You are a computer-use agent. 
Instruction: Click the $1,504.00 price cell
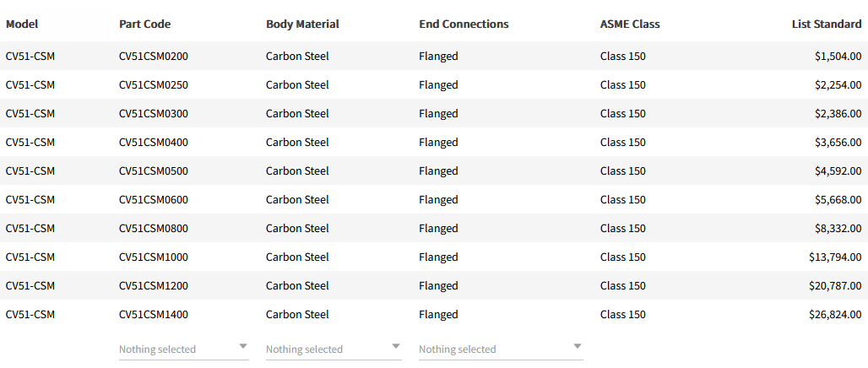click(838, 57)
